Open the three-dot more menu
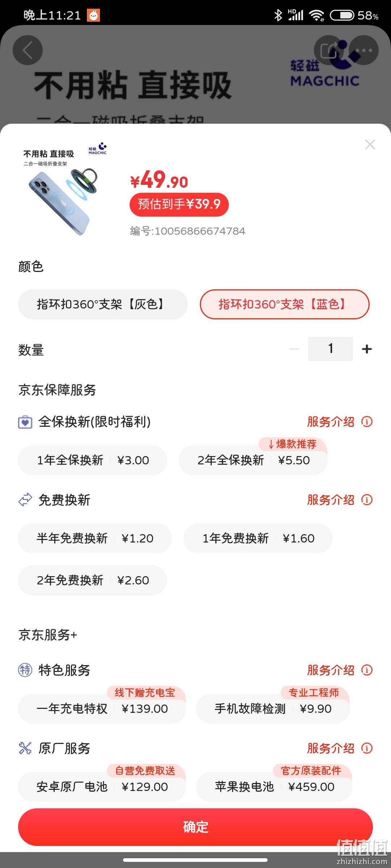The height and width of the screenshot is (868, 391). 363,50
